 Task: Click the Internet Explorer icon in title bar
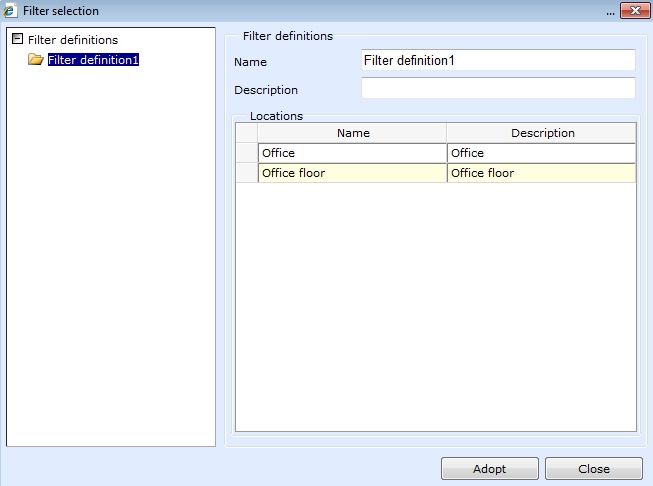[x=11, y=11]
